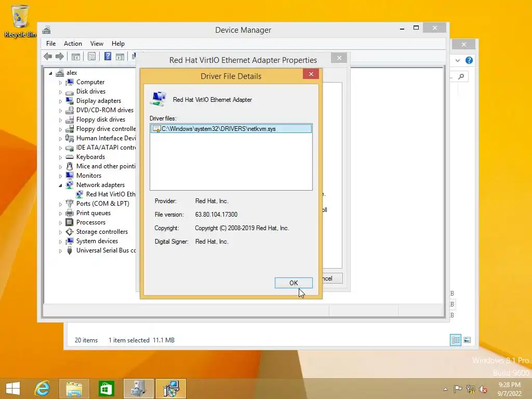Switch File Explorer to details view
Viewport: 532px width, 399px height.
pos(455,340)
